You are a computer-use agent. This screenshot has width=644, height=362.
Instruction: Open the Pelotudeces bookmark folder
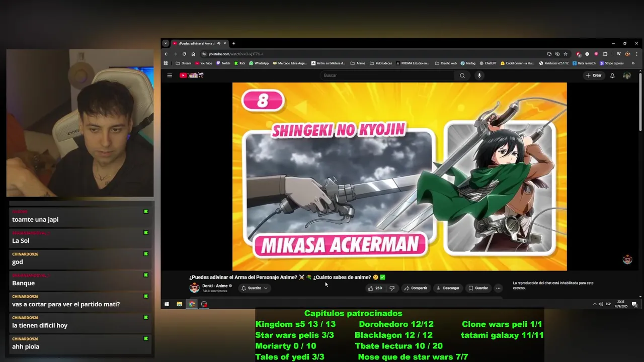pyautogui.click(x=381, y=63)
